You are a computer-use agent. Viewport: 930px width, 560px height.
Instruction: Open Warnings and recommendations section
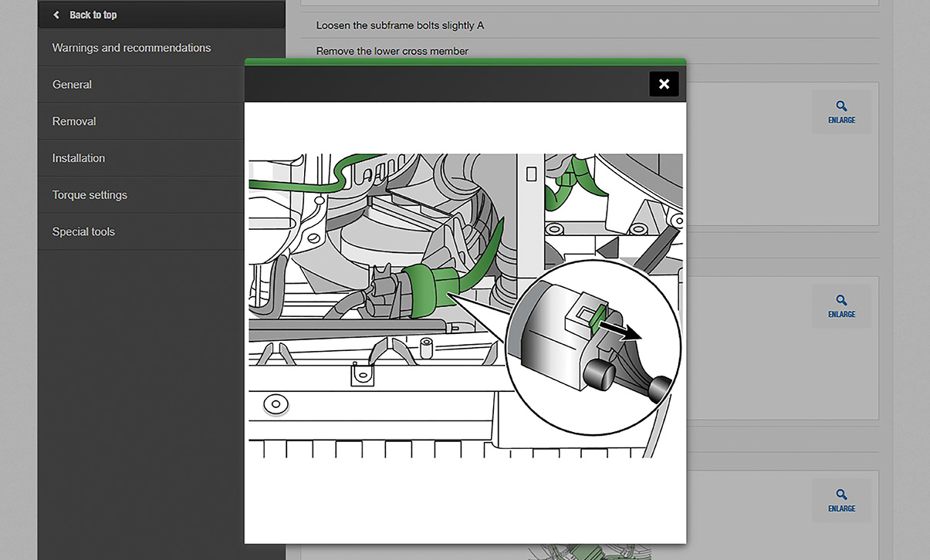pos(131,48)
